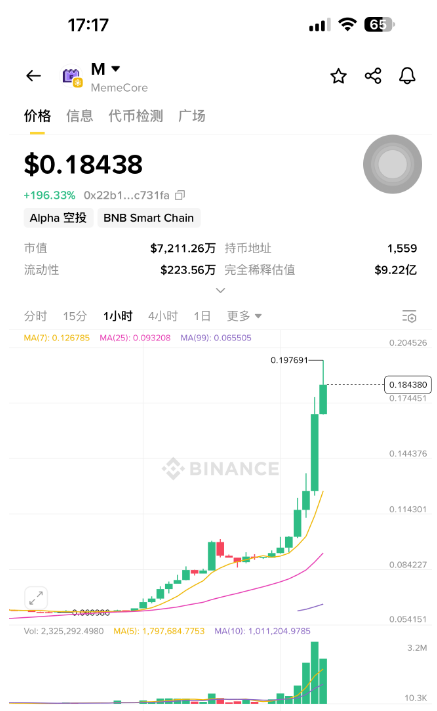Tap the MemeCore token logo

72,77
